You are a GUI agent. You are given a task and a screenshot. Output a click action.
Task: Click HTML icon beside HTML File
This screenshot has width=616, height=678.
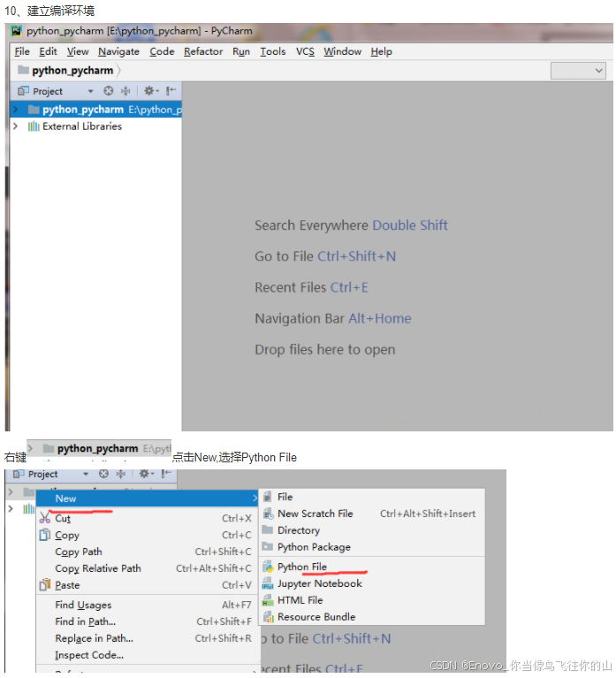click(268, 600)
